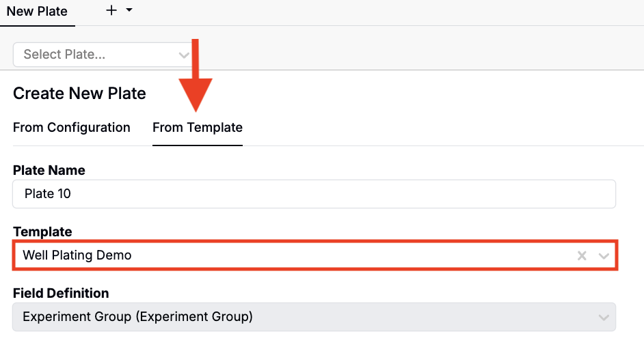The width and height of the screenshot is (644, 362).
Task: Click the Create New Plate heading
Action: 79,94
